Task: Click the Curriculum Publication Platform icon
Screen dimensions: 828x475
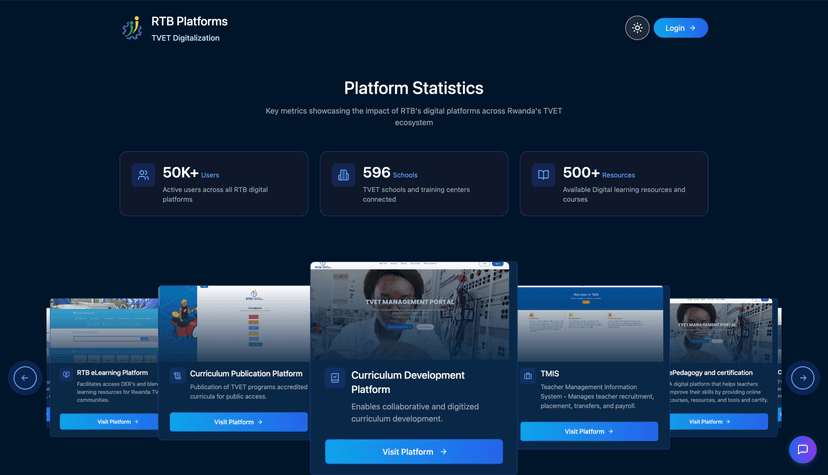Action: (x=177, y=376)
